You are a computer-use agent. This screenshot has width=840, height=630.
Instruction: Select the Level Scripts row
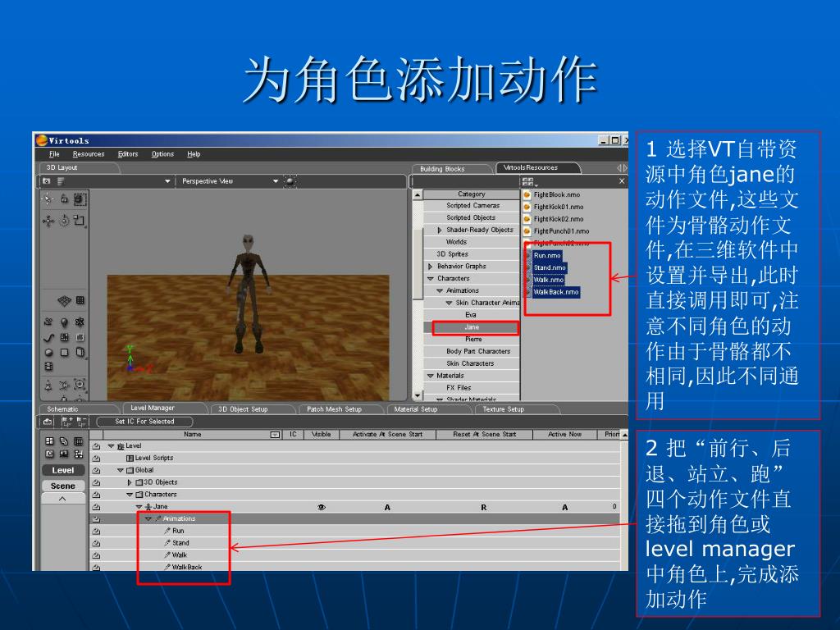(x=355, y=459)
